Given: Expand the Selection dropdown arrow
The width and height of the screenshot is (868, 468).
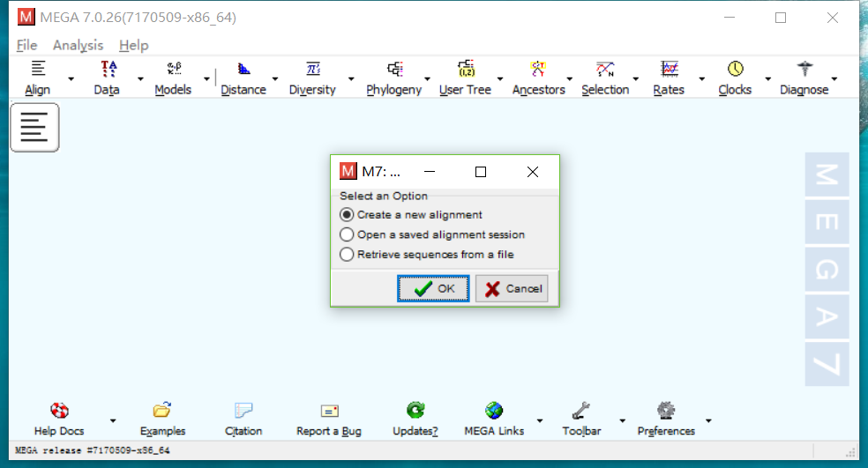Looking at the screenshot, I should [x=635, y=79].
